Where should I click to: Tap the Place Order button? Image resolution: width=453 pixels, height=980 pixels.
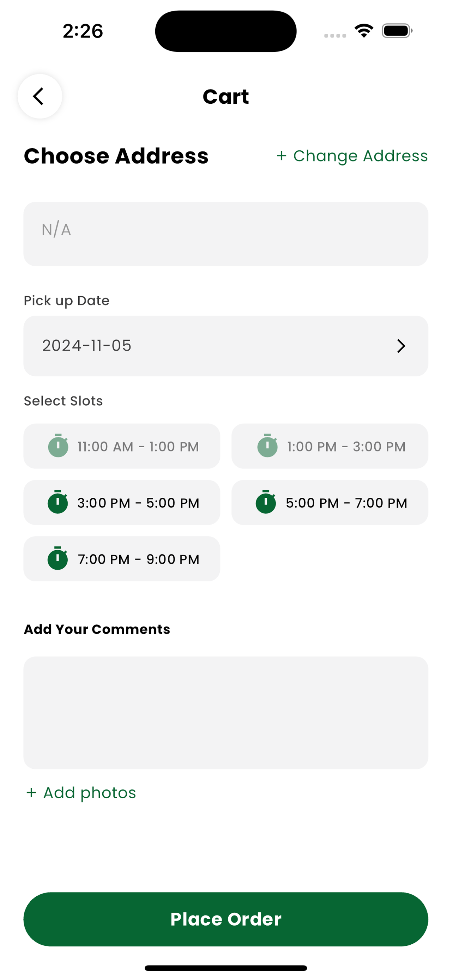tap(226, 919)
